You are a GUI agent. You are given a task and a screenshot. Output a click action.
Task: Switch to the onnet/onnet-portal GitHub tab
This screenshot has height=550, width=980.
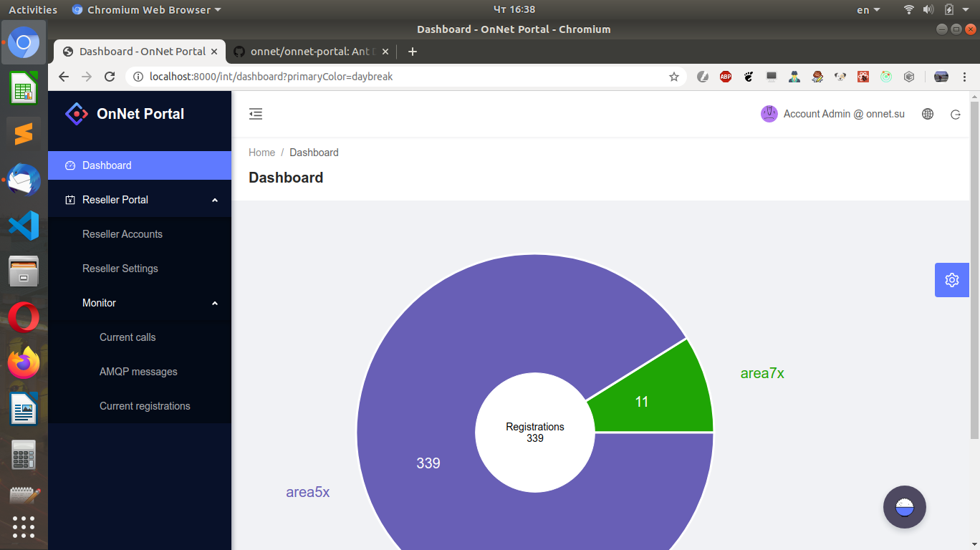click(310, 52)
